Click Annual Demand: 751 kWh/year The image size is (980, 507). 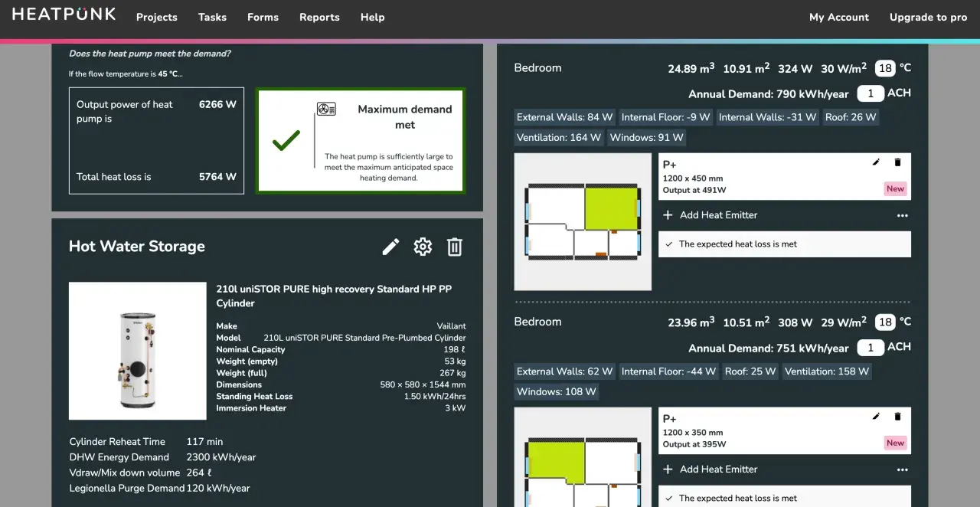coord(769,348)
